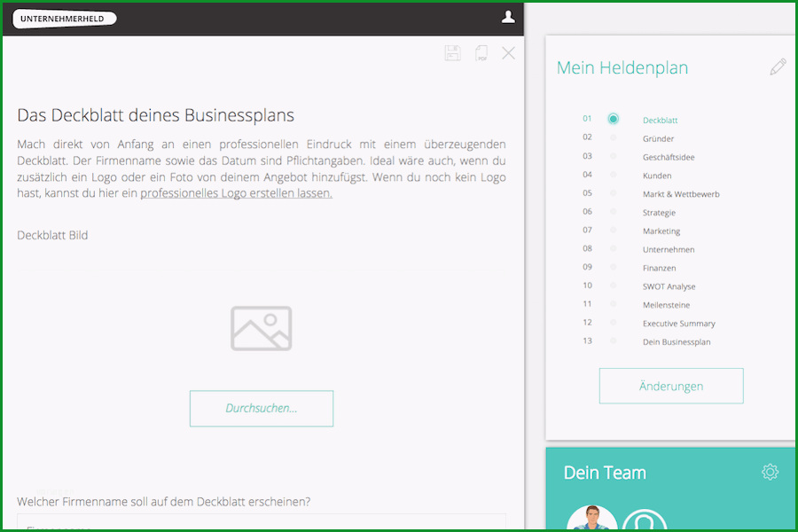Screen dimensions: 798x532
Task: Click the Durchsuchen... button
Action: click(262, 408)
